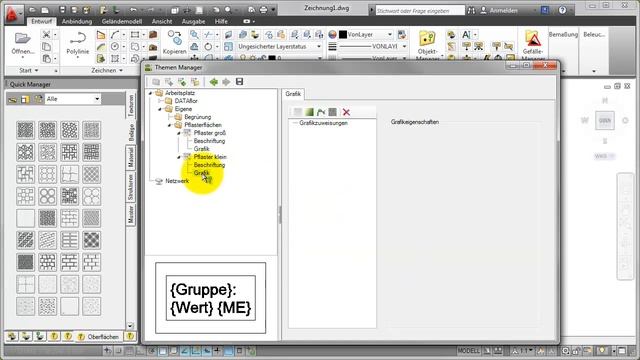
Task: Click the cut scissors icon in Start panel
Action: (47, 35)
